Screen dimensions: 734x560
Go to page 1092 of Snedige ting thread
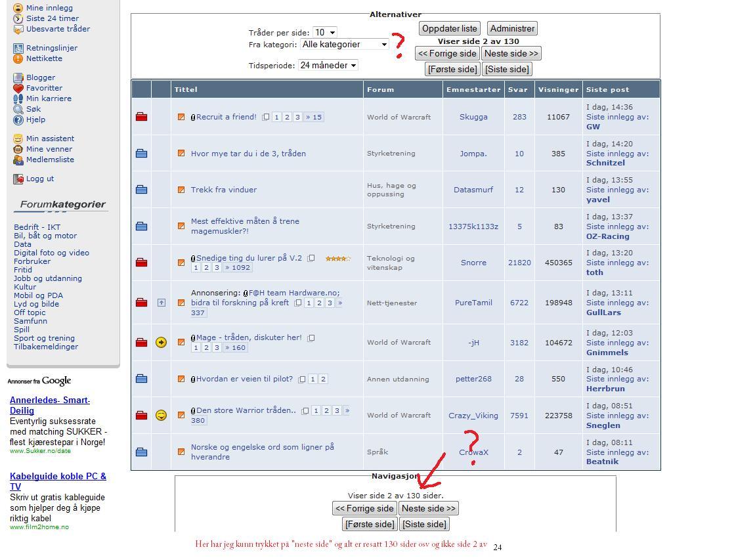(238, 267)
